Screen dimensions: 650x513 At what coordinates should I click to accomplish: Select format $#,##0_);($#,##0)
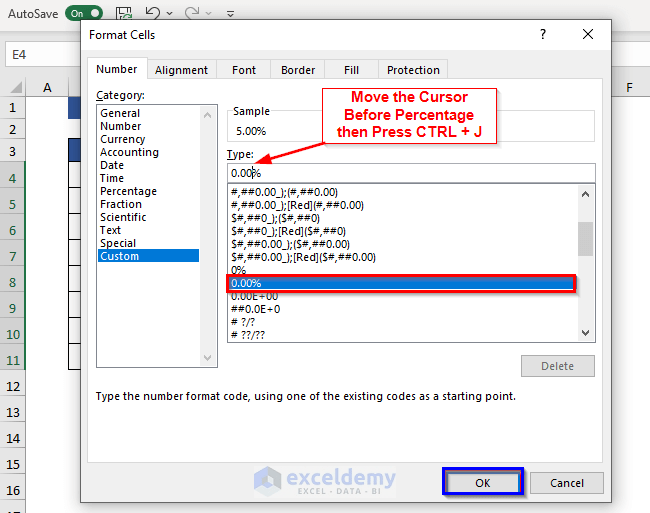403,218
